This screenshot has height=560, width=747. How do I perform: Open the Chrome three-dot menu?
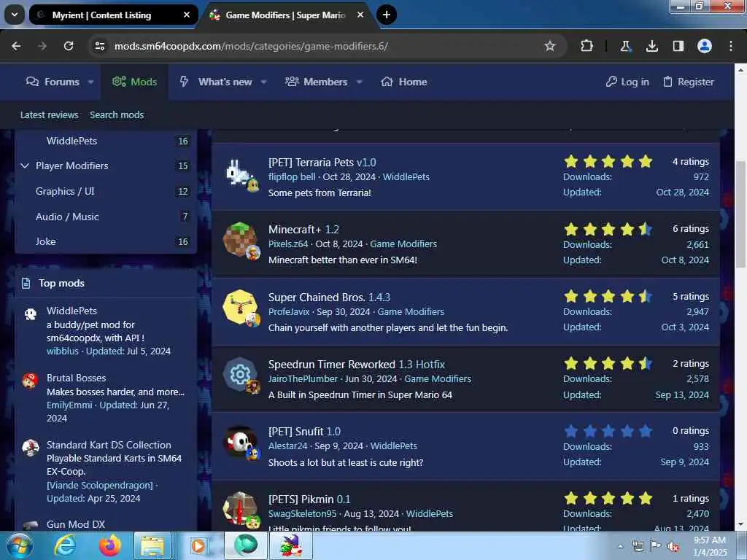pyautogui.click(x=731, y=46)
